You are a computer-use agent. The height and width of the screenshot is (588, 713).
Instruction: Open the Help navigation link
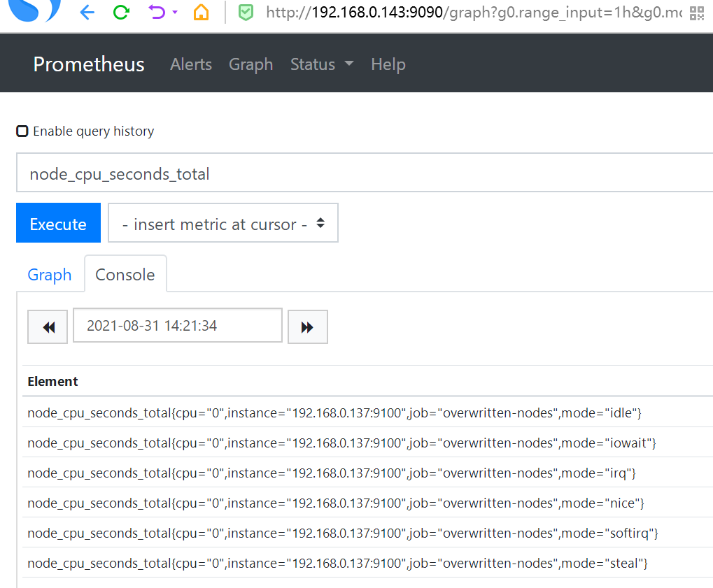388,64
